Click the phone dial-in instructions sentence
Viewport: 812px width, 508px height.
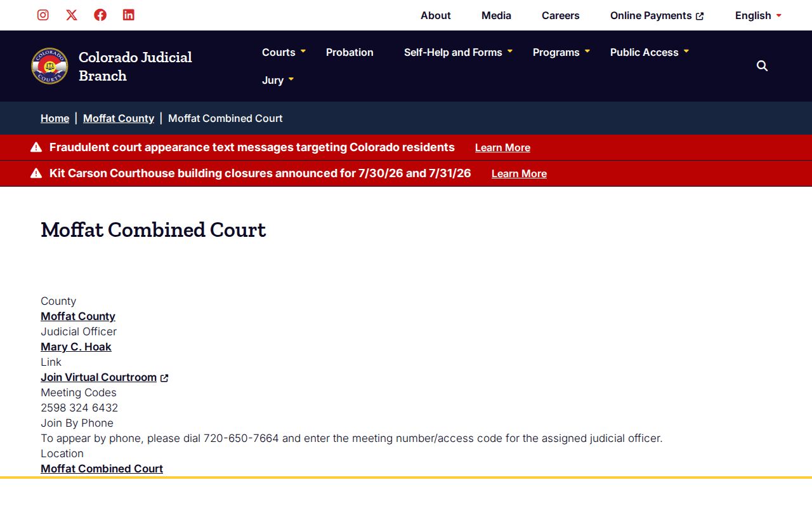click(351, 438)
